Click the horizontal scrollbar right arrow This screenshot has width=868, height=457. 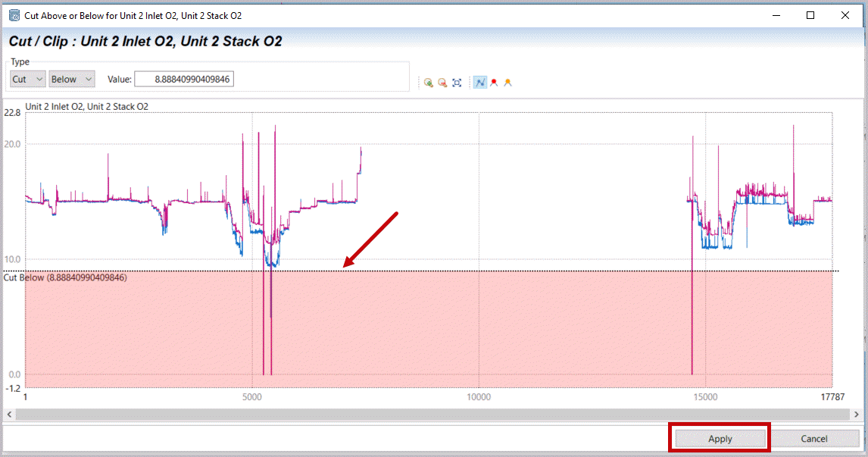click(856, 415)
